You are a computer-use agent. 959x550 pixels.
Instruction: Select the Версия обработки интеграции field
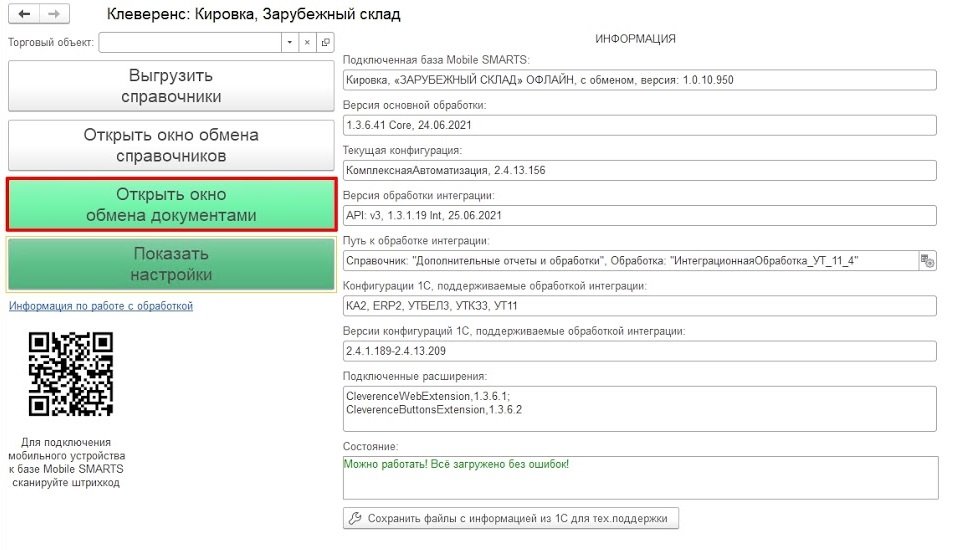pos(639,215)
